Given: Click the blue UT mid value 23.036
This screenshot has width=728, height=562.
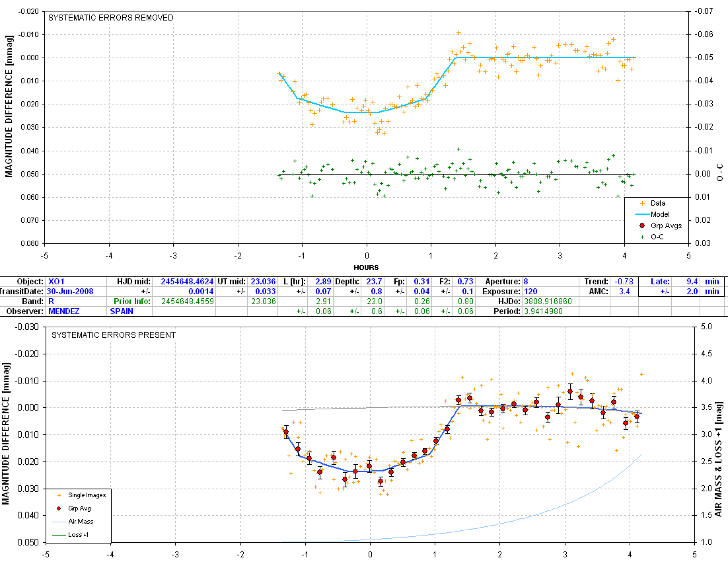Looking at the screenshot, I should pyautogui.click(x=263, y=282).
